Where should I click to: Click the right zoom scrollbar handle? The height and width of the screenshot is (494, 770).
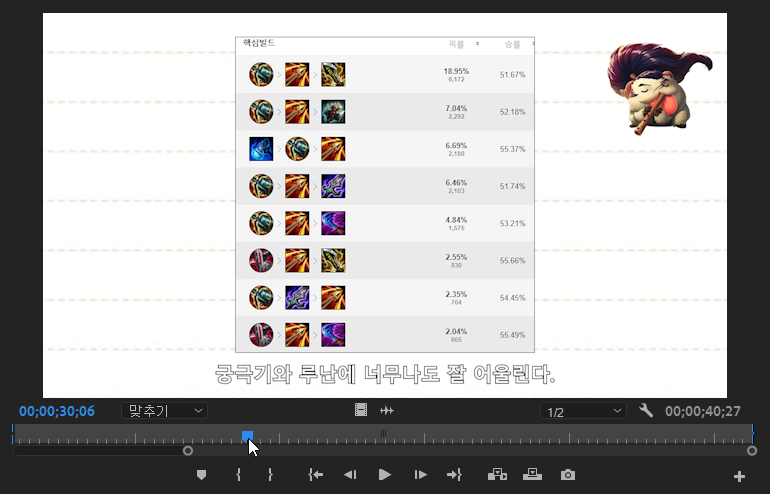[752, 451]
